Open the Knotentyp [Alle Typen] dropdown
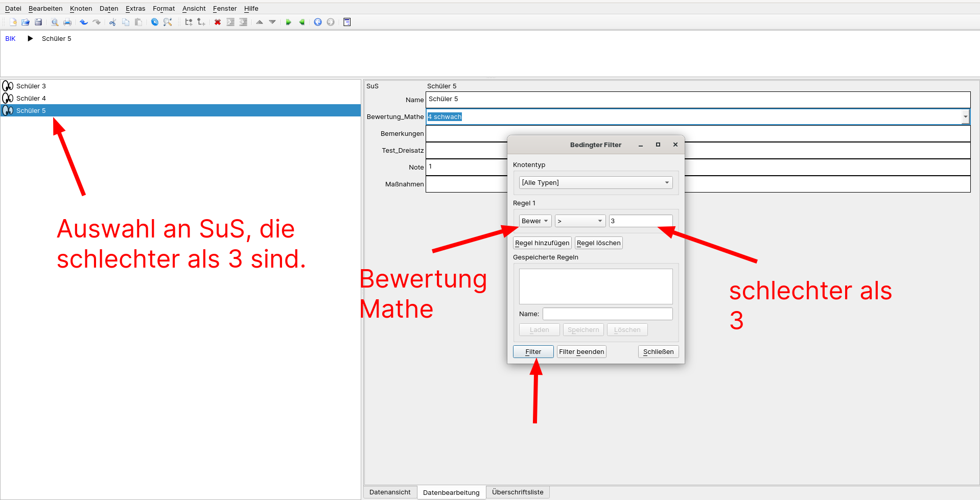 coord(596,183)
